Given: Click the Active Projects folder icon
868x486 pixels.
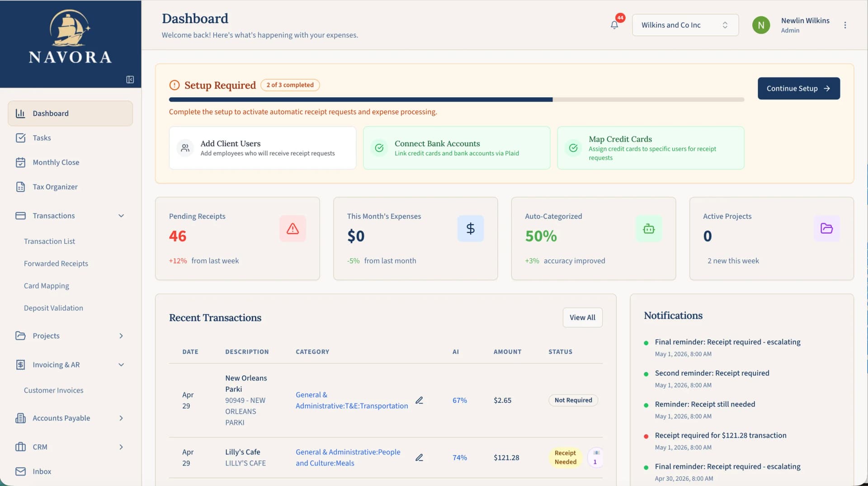Looking at the screenshot, I should tap(826, 228).
